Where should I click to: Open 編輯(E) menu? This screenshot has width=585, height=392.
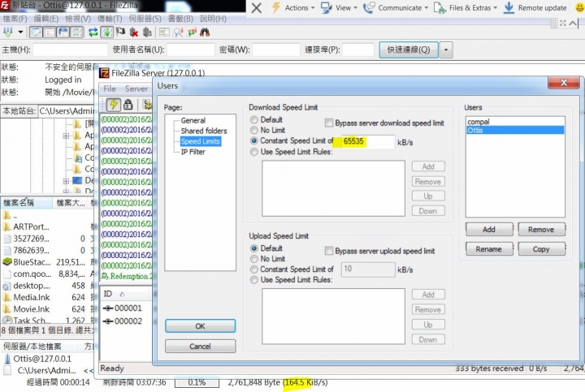45,19
